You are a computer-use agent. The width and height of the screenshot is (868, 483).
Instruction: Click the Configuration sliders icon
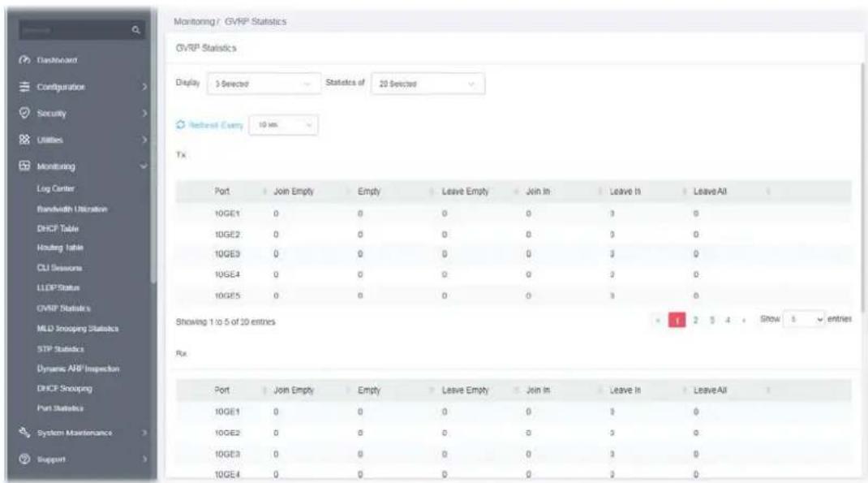[x=24, y=86]
